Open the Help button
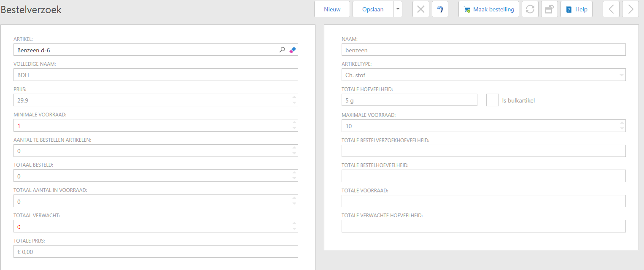Viewport: 644px width, 270px height. point(577,9)
